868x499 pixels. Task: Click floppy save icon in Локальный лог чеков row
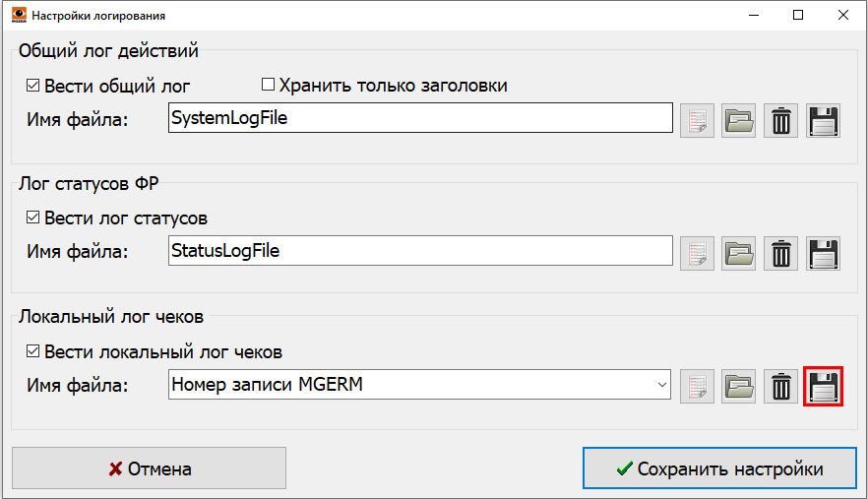[823, 386]
